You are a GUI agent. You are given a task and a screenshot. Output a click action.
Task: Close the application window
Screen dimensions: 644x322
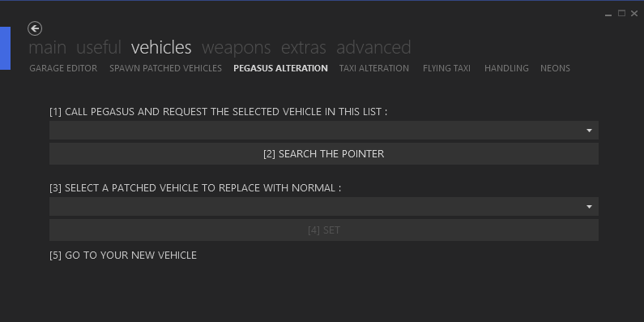[x=634, y=14]
